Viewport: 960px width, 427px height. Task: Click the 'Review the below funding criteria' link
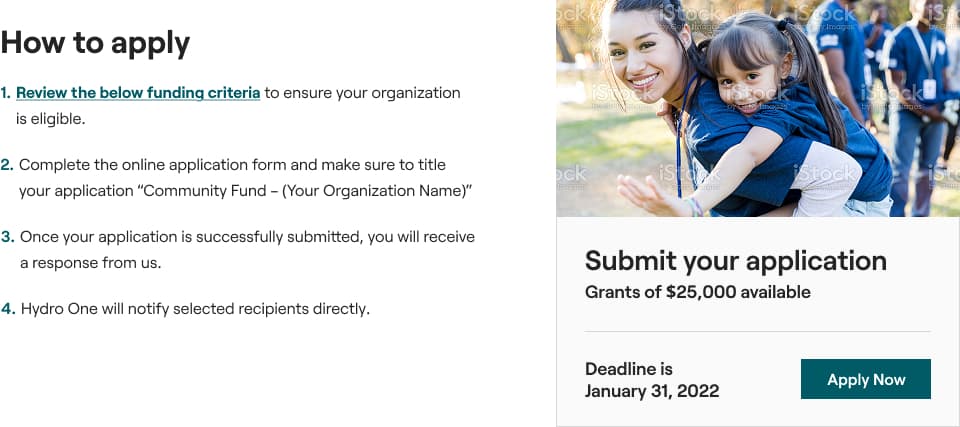point(138,93)
